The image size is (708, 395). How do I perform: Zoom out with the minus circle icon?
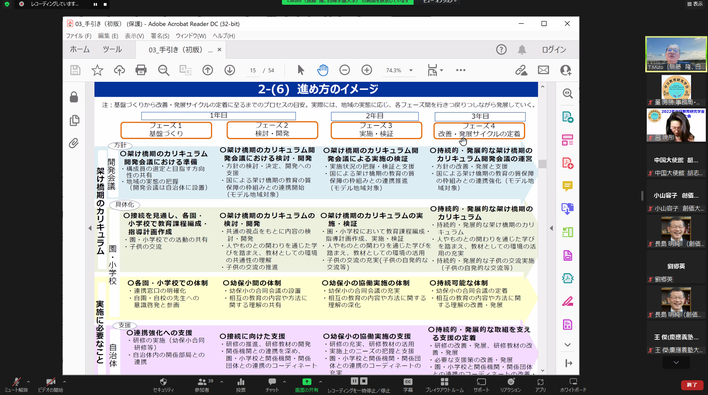coord(345,70)
